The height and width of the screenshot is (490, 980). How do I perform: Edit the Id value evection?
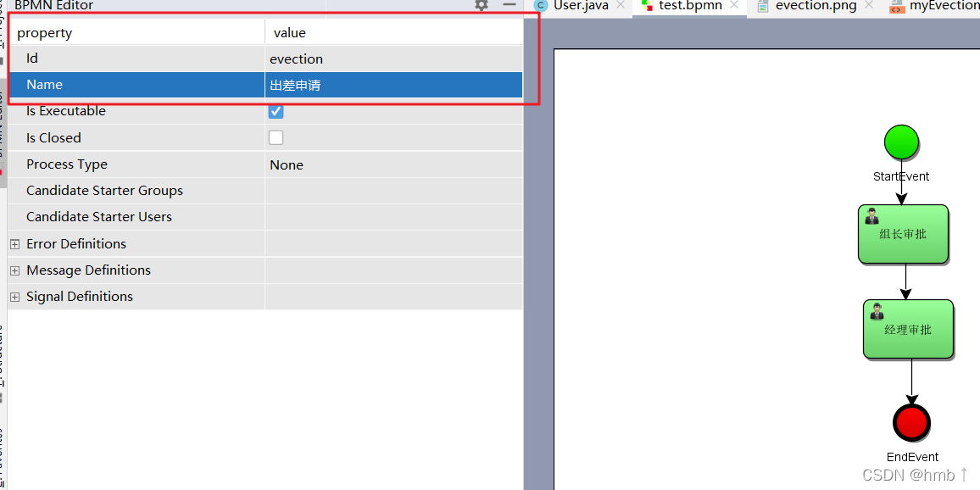[x=393, y=58]
